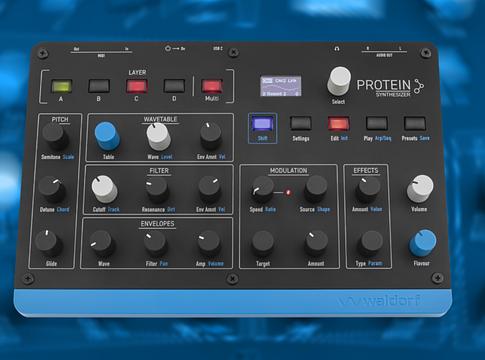Toggle Layer D button
This screenshot has height=360, width=485.
tap(174, 86)
